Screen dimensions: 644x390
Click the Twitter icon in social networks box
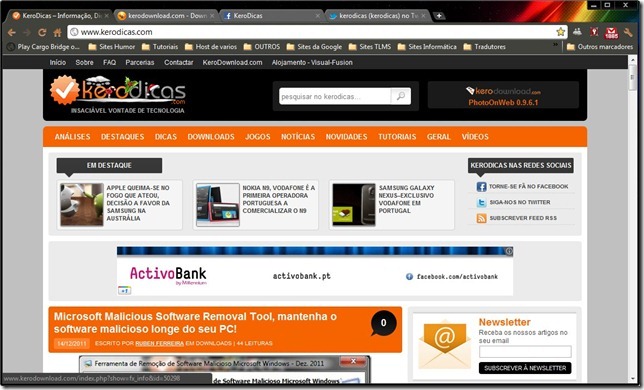481,202
